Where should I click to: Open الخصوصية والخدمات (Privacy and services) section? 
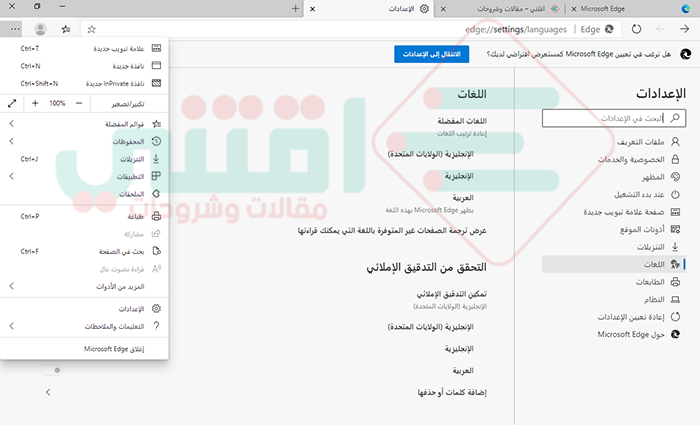pos(614,159)
